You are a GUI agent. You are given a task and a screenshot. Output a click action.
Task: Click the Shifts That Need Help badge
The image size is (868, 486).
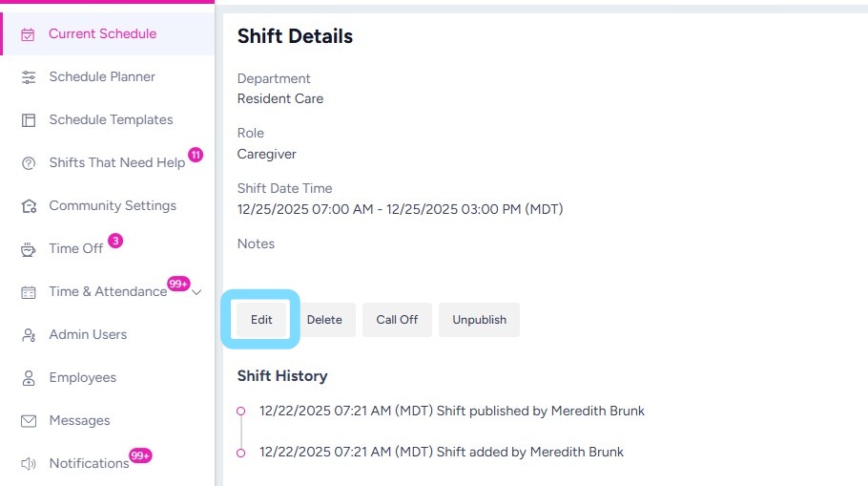tap(196, 155)
